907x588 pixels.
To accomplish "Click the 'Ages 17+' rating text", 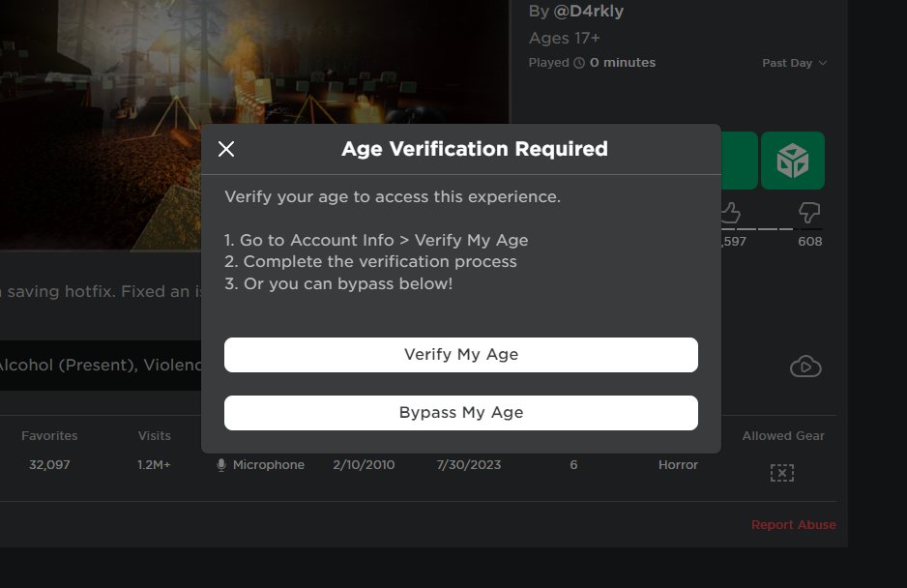I will pyautogui.click(x=565, y=38).
